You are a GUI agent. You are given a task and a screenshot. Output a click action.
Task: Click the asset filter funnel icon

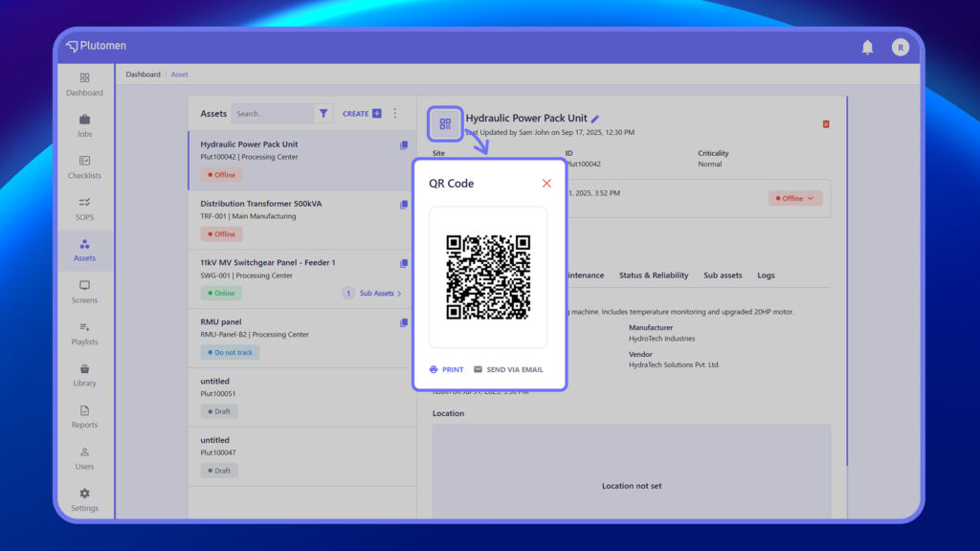click(323, 114)
